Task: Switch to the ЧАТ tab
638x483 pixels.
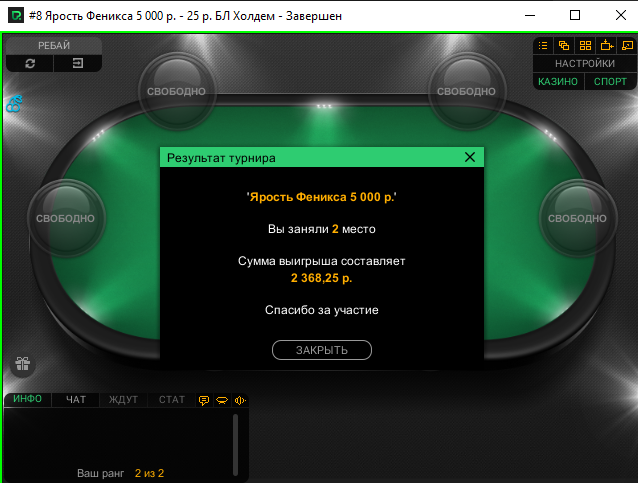Action: click(76, 400)
